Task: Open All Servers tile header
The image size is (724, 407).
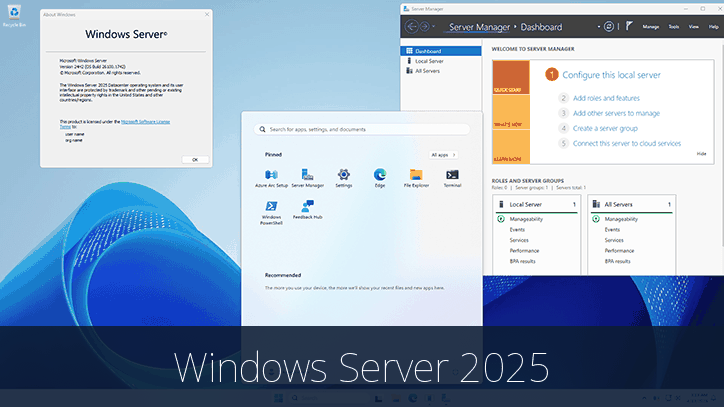Action: (632, 204)
